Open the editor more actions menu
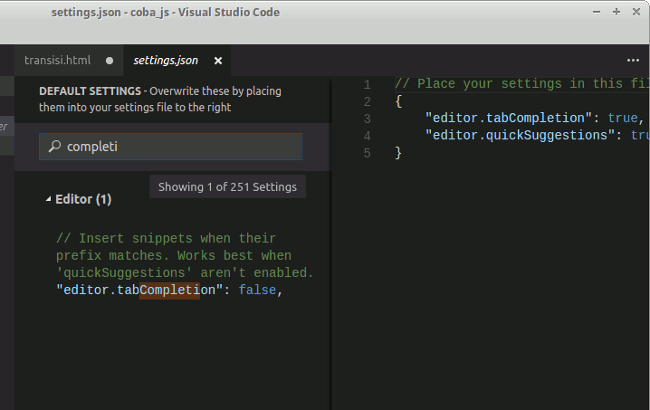This screenshot has height=410, width=650. click(x=633, y=61)
